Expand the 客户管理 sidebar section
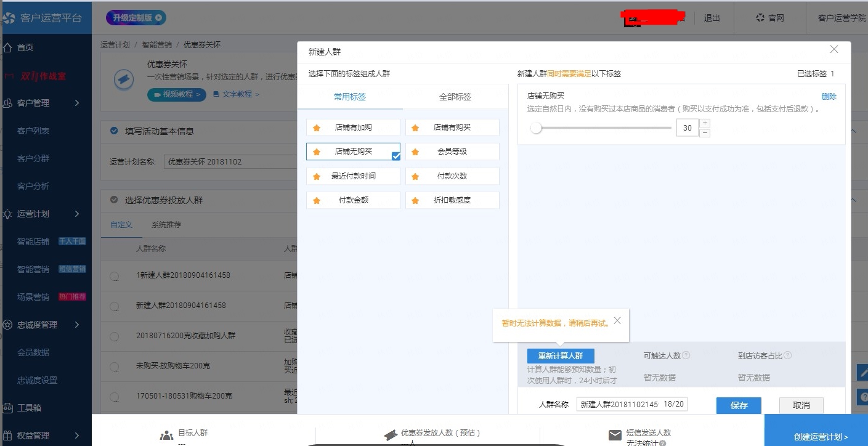Viewport: 868px width, 446px height. [x=77, y=103]
